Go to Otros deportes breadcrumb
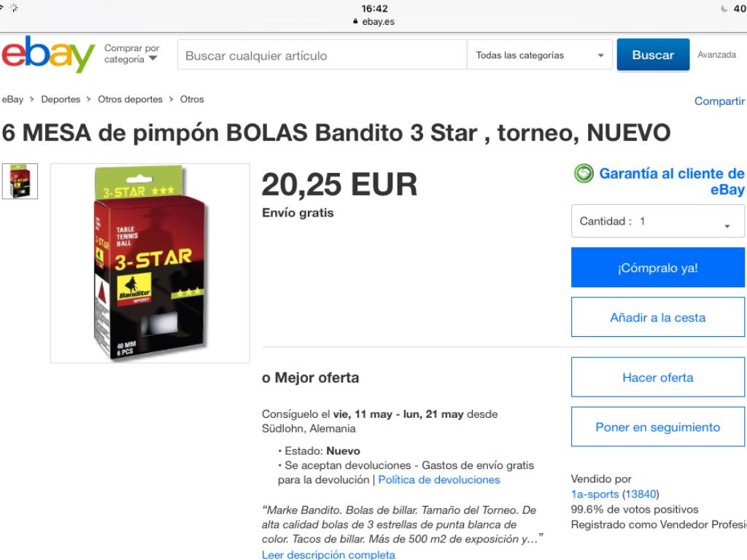747x560 pixels. pos(130,99)
